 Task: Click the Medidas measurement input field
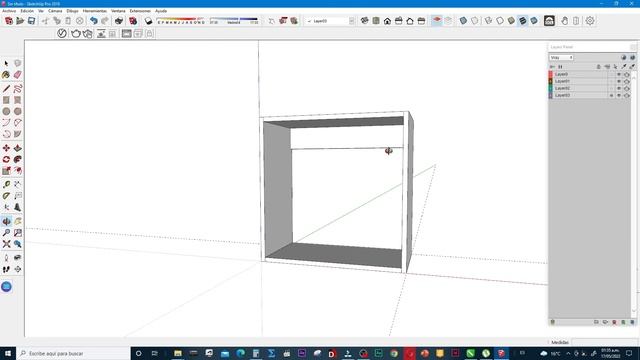point(604,342)
